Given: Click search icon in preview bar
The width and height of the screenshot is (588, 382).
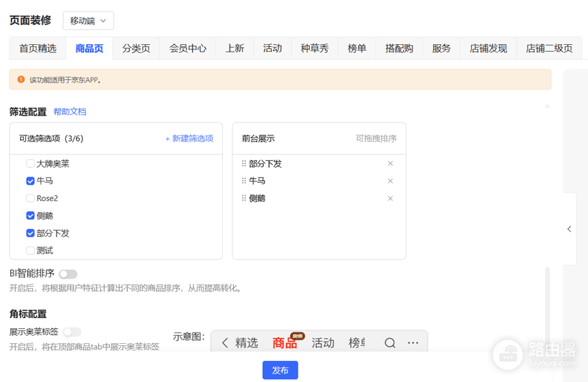Looking at the screenshot, I should 390,343.
